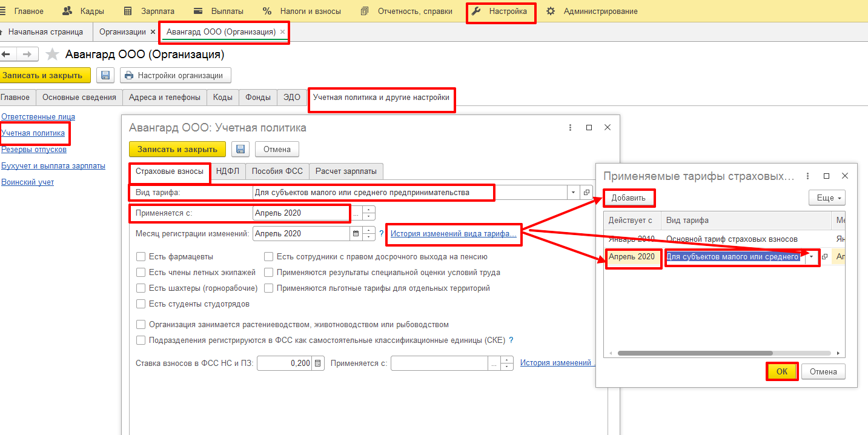Navigate back using the left arrow
This screenshot has height=435, width=868.
click(x=7, y=55)
